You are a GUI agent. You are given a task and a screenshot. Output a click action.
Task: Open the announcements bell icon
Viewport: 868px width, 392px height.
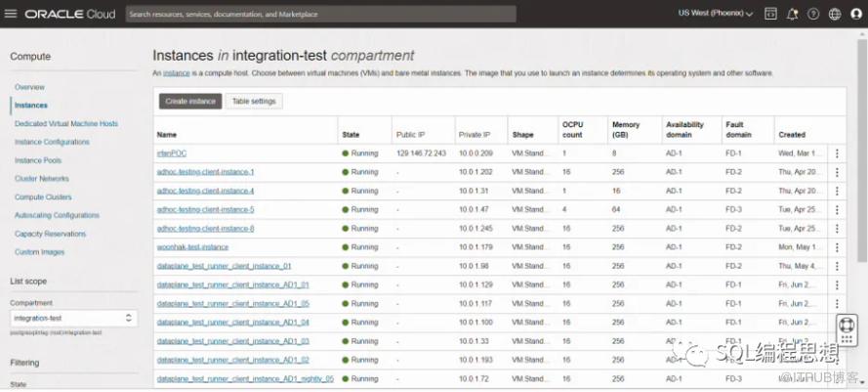[792, 14]
